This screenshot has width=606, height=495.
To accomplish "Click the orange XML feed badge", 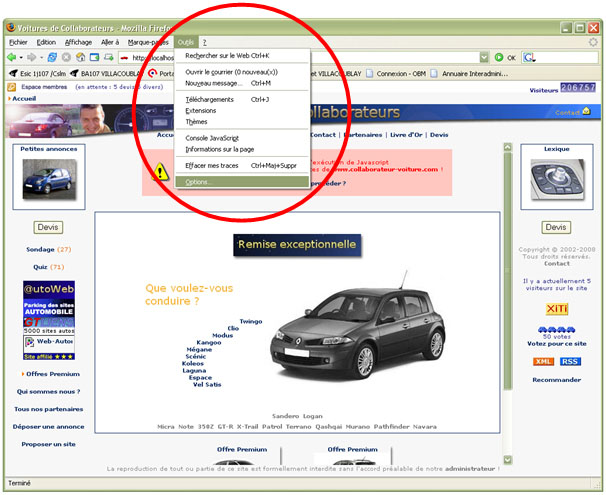I will tap(543, 361).
